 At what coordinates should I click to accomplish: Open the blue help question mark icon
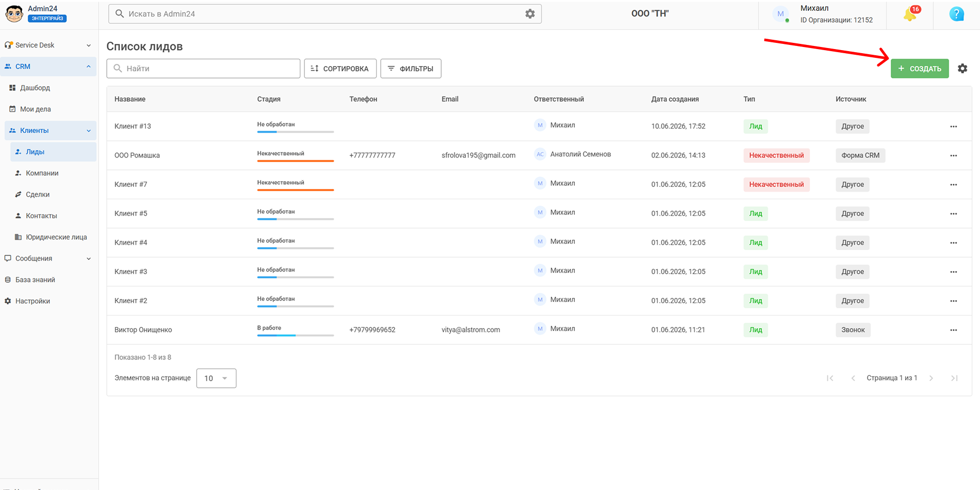956,14
